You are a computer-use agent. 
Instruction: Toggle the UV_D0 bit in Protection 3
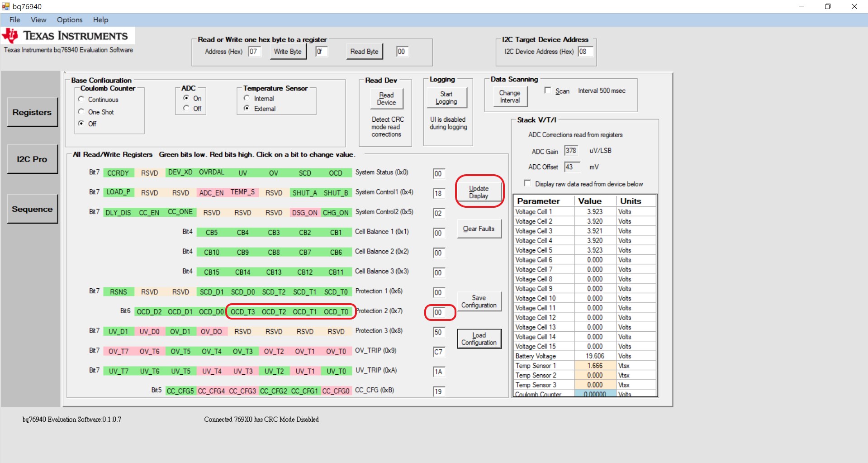pos(149,332)
